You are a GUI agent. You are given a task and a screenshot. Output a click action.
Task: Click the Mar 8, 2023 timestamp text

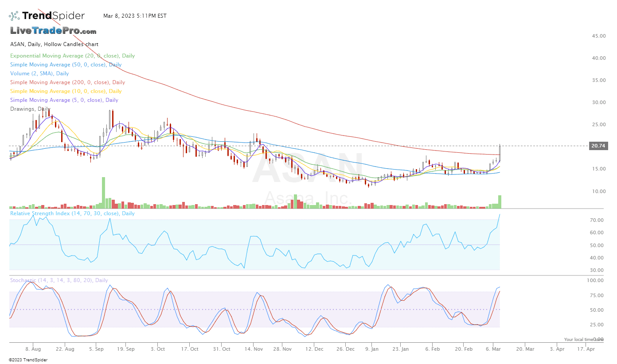point(135,16)
